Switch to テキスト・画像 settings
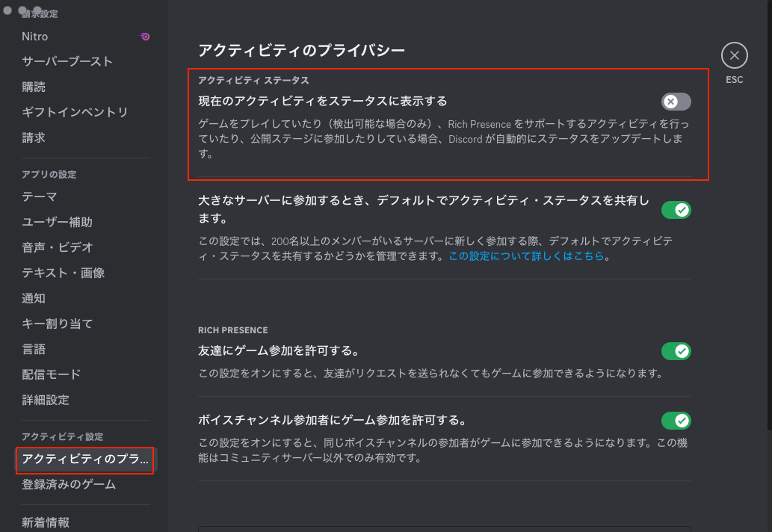772x532 pixels. click(64, 273)
